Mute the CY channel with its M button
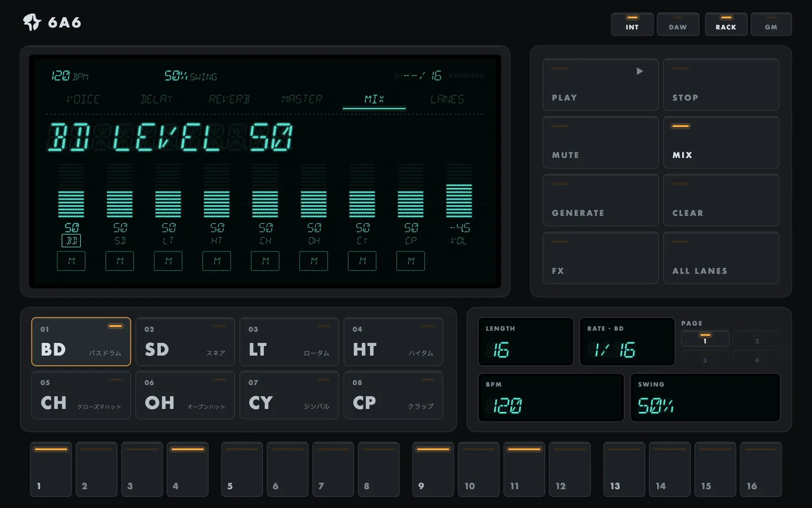Screen dimensions: 812x508 click(362, 261)
